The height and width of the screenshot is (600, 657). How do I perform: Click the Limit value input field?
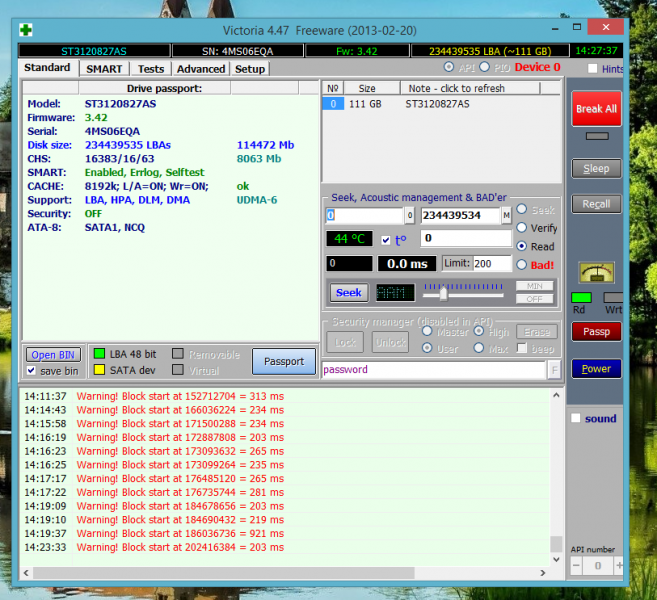coord(491,263)
